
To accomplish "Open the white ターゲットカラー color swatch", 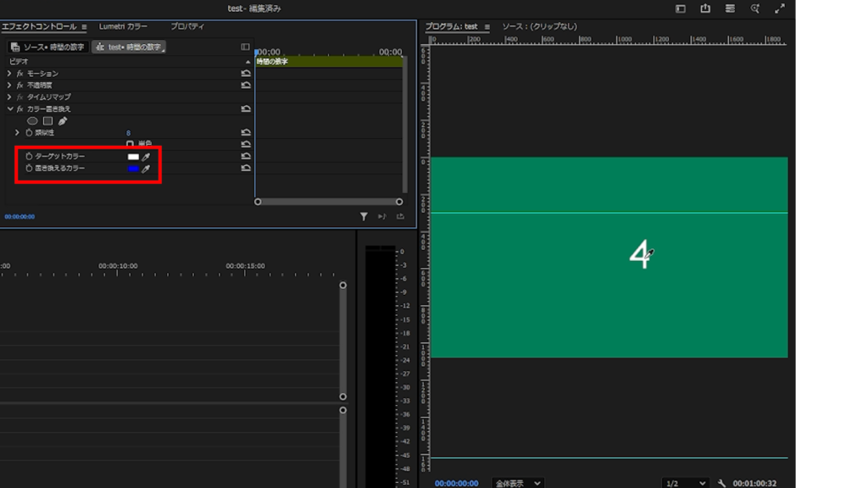I will 133,157.
